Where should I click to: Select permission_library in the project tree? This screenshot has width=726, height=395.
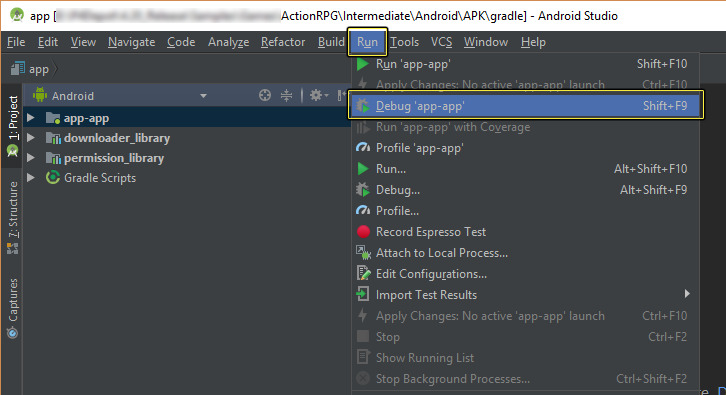click(x=114, y=158)
